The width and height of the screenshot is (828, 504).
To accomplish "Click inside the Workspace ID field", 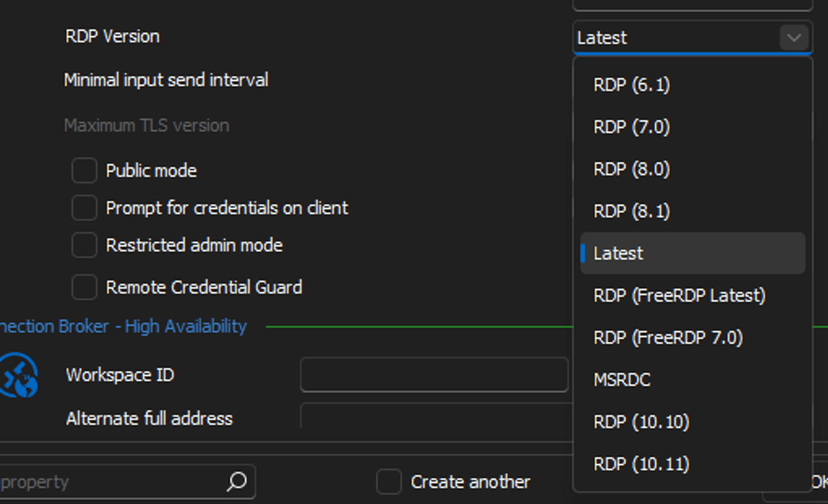I will click(x=434, y=375).
